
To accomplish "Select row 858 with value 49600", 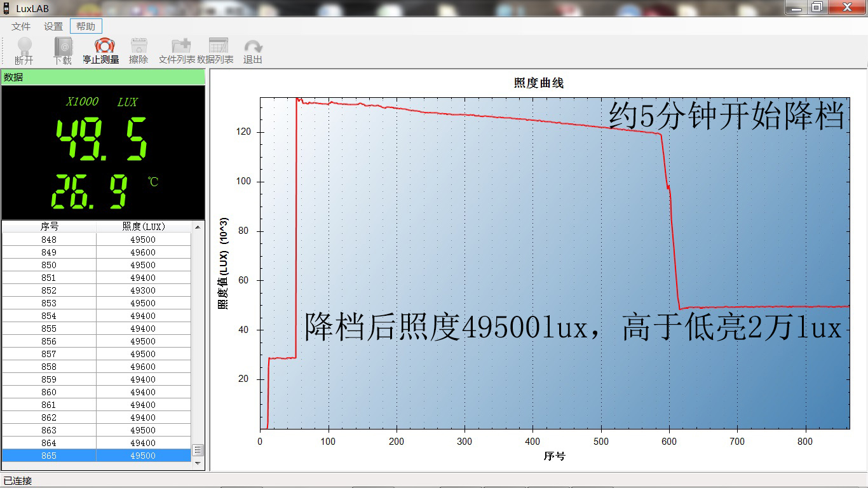I will click(x=97, y=367).
